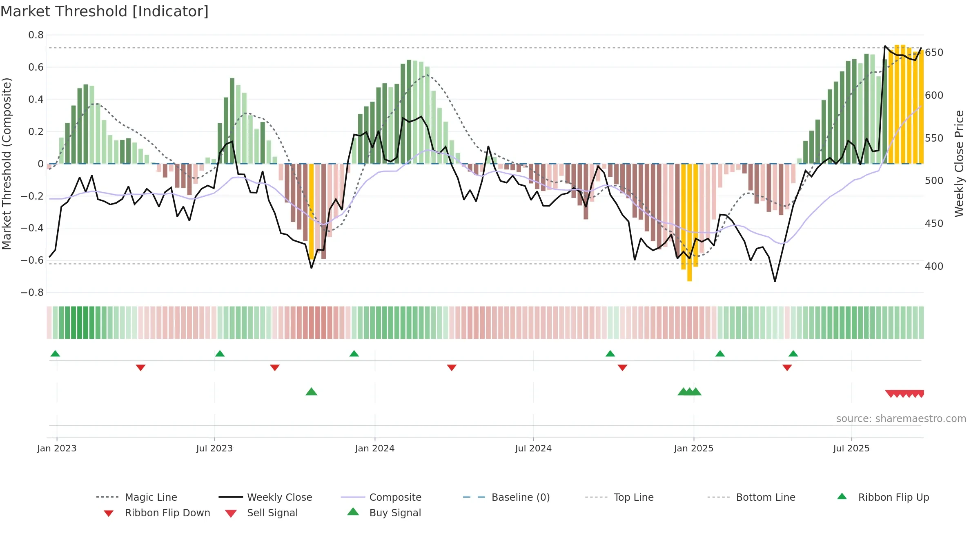Image resolution: width=980 pixels, height=551 pixels.
Task: Click the Jan 2025 x-axis label
Action: point(694,448)
